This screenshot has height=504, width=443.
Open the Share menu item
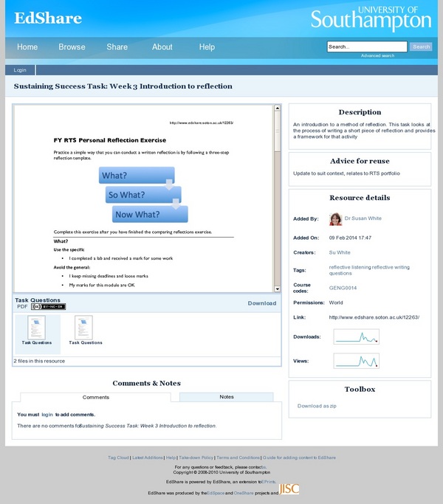click(x=117, y=47)
